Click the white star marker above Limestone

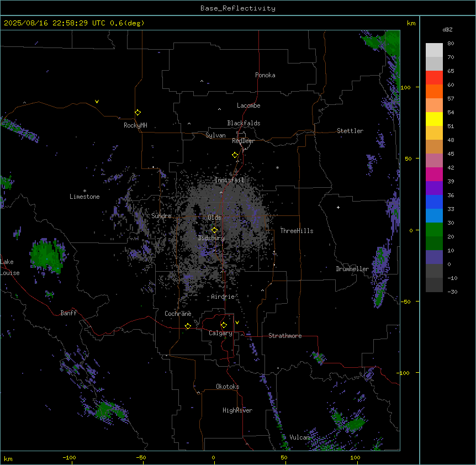(84, 191)
